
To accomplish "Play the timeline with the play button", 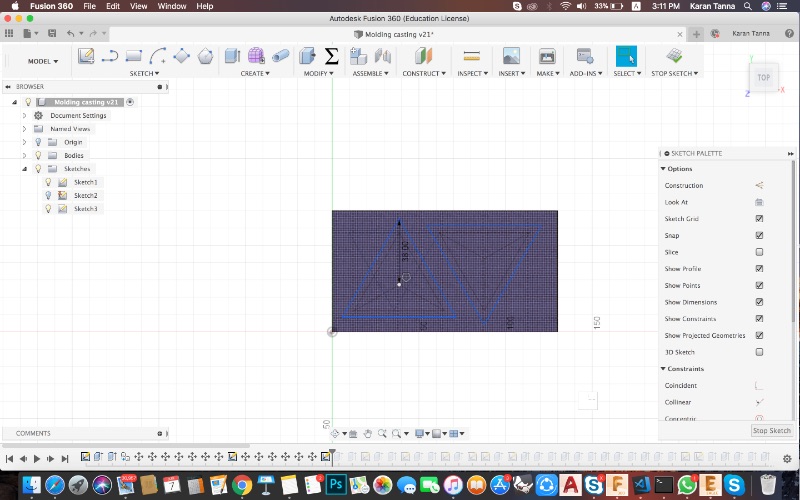I will pos(37,459).
